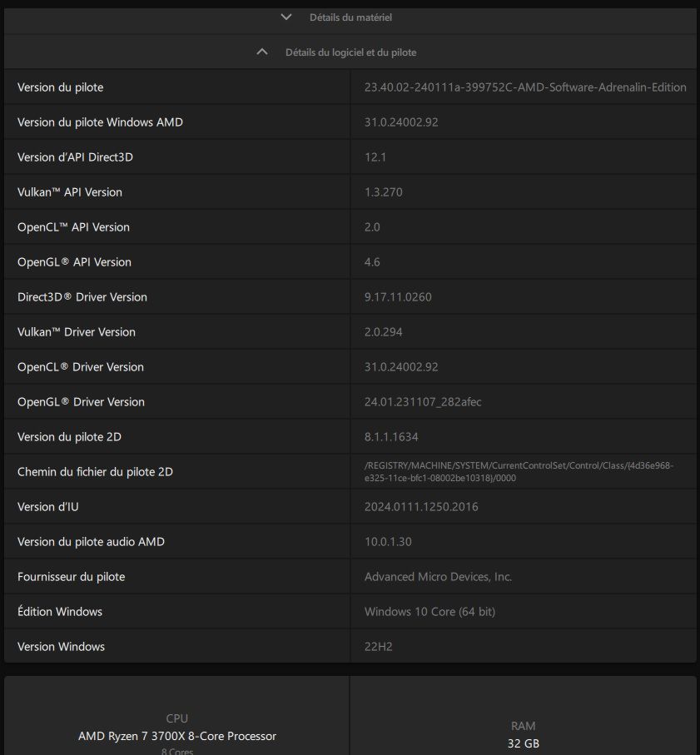The width and height of the screenshot is (700, 755).
Task: Select the Version du pilote value text
Action: (525, 87)
